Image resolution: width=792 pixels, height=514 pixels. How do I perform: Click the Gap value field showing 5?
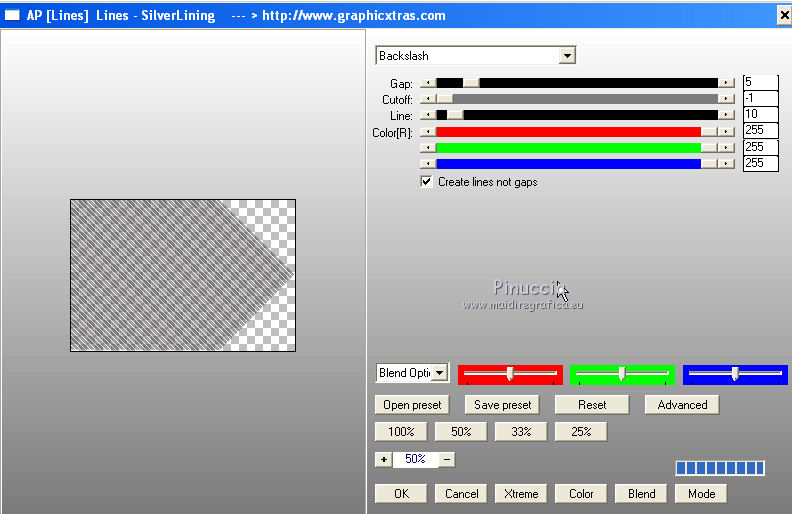[760, 82]
